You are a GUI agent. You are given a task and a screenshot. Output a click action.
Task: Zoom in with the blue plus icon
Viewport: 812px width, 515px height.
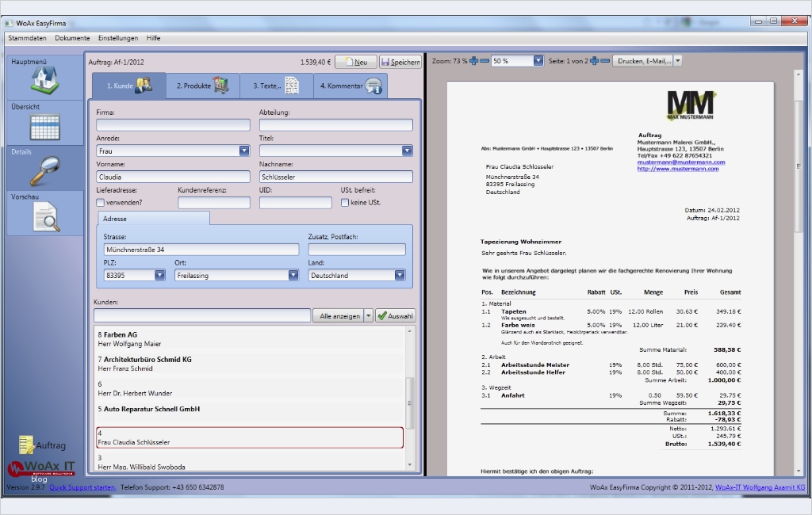[x=473, y=61]
